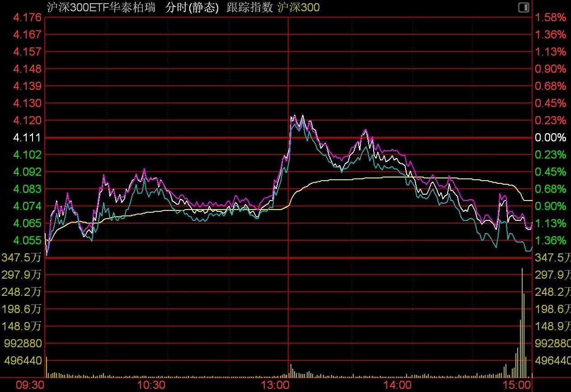Click the 15:00 closing time label
Image resolution: width=571 pixels, height=392 pixels.
[516, 385]
